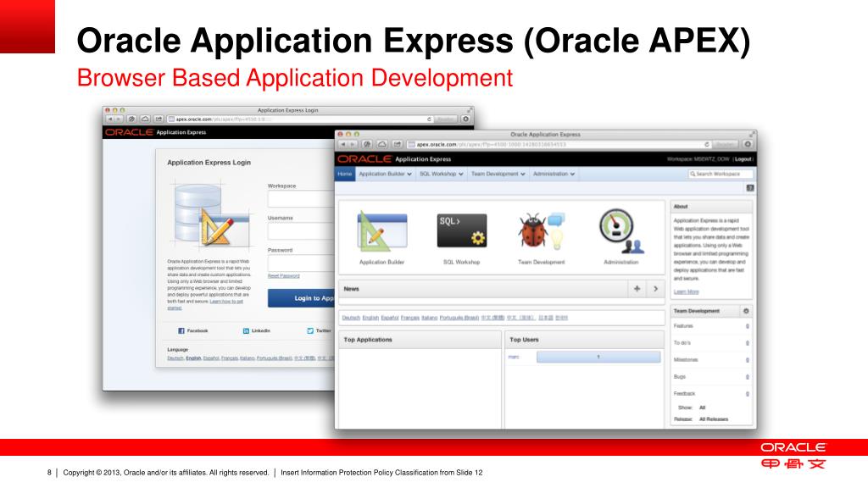868x488 pixels.
Task: Open To do's count in Team Development
Action: coord(748,343)
